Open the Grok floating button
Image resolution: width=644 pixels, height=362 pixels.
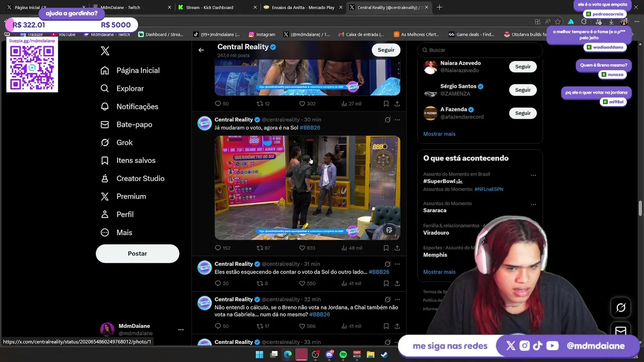coord(621,308)
